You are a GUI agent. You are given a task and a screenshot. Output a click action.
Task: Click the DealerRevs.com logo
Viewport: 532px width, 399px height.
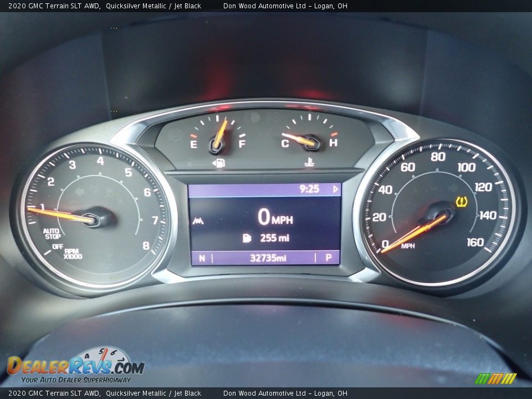coord(76,365)
